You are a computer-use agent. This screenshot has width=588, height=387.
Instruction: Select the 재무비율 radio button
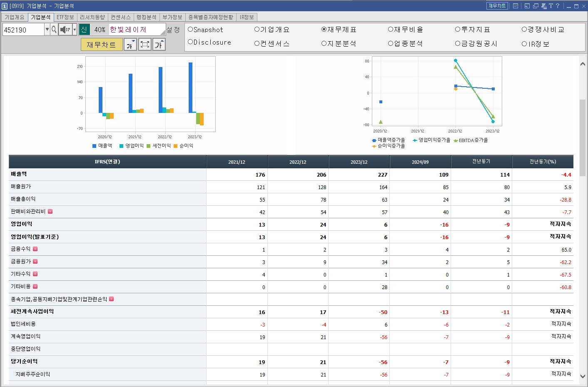[x=391, y=29]
